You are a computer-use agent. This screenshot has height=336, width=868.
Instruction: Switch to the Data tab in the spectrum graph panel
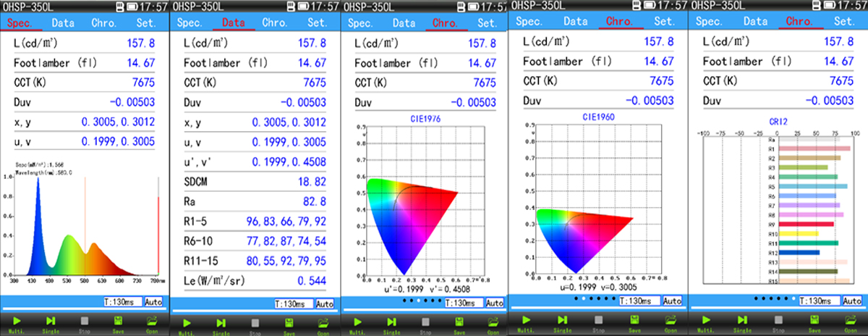point(63,22)
